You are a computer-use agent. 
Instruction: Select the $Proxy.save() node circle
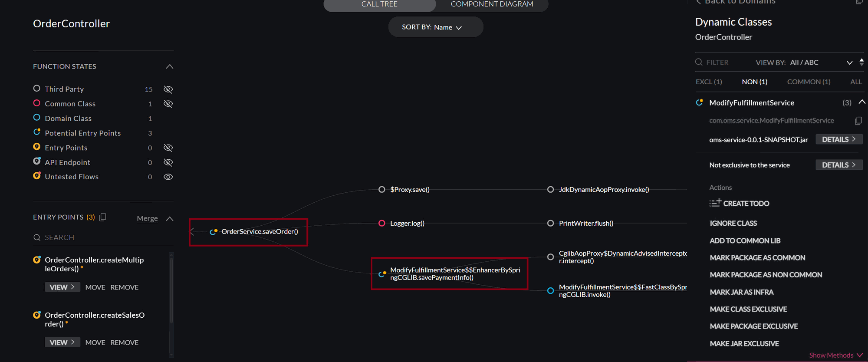381,189
